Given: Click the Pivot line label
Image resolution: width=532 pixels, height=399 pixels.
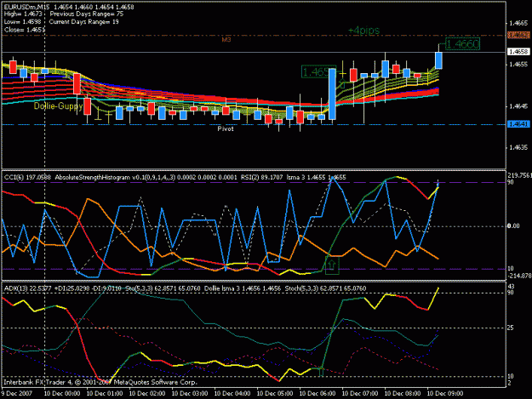Looking at the screenshot, I should pyautogui.click(x=226, y=128).
